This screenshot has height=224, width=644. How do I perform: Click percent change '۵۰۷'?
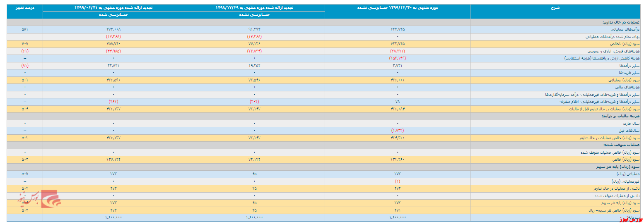pos(24,174)
